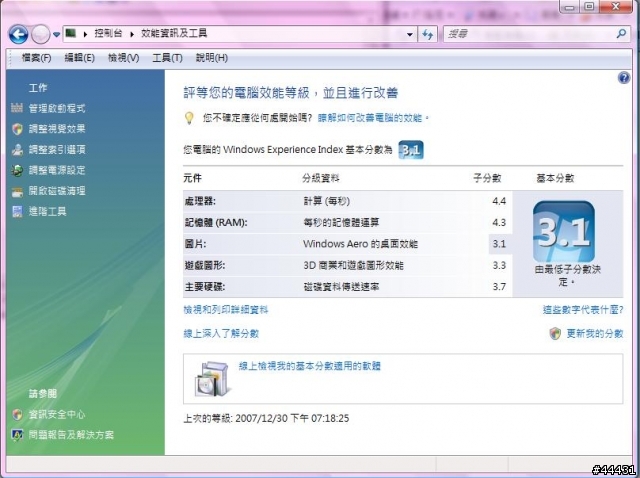The image size is (640, 478).
Task: Open 管理啟動程式 task link
Action: 57,108
